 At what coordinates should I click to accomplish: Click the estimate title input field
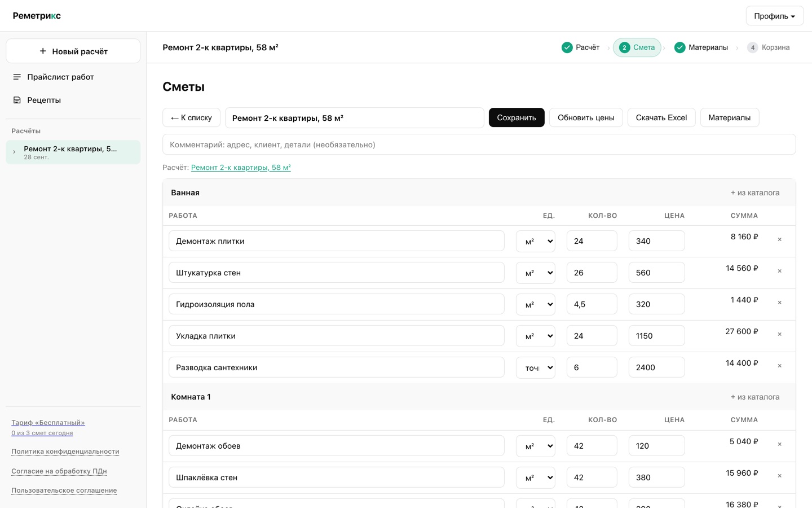pos(355,117)
